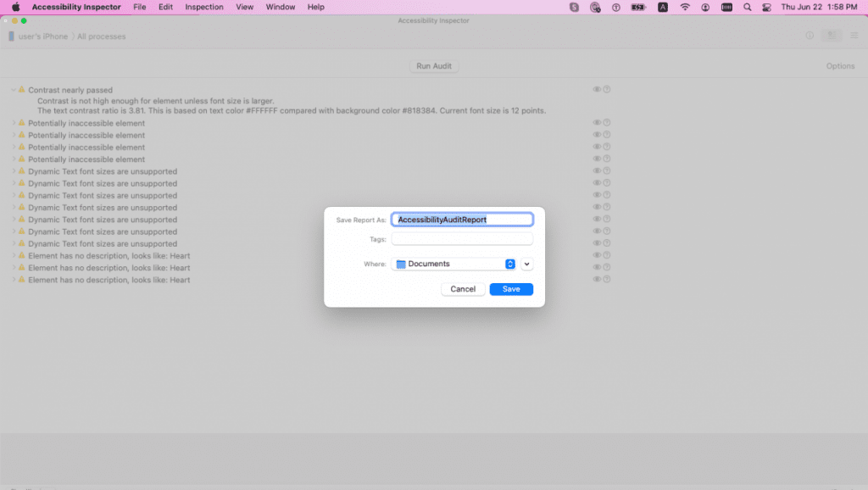
Task: Click the eye icon next to Contrast nearly passed
Action: tap(598, 90)
